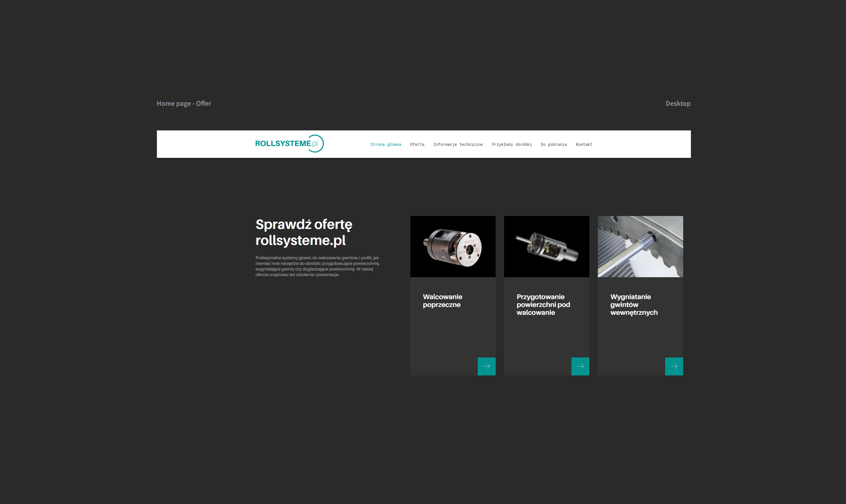Click the rolling head product image
The width and height of the screenshot is (846, 504).
click(453, 247)
